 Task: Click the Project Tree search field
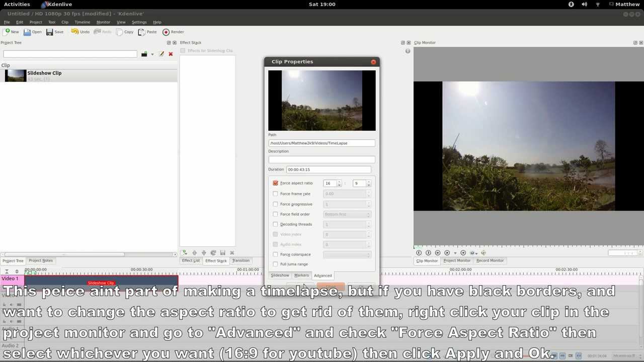click(x=70, y=54)
